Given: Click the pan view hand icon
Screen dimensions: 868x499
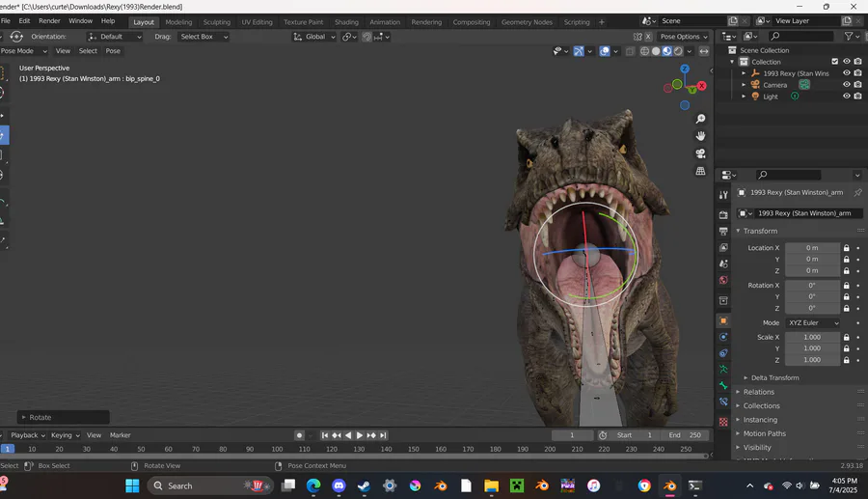Looking at the screenshot, I should coord(700,136).
